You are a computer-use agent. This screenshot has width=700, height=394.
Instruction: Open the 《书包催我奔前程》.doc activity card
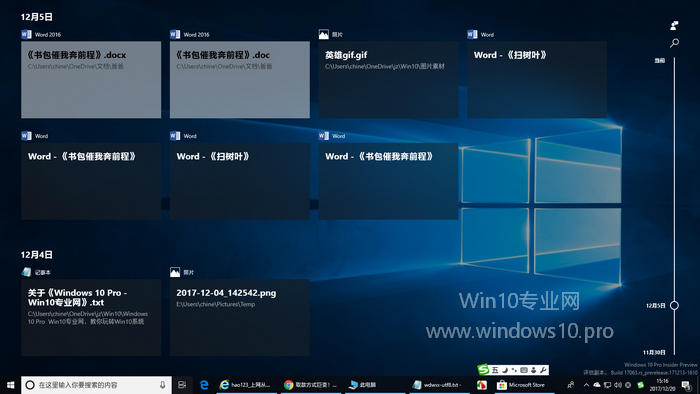[240, 79]
